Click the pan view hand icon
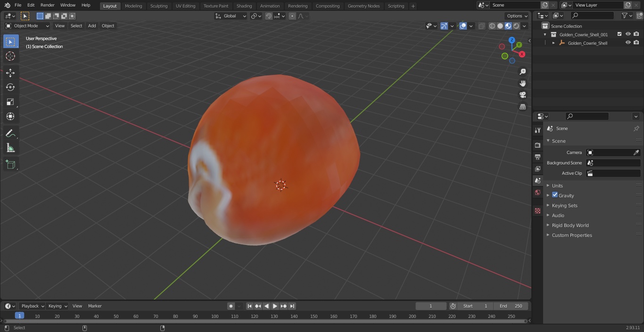This screenshot has height=332, width=644. (x=522, y=83)
